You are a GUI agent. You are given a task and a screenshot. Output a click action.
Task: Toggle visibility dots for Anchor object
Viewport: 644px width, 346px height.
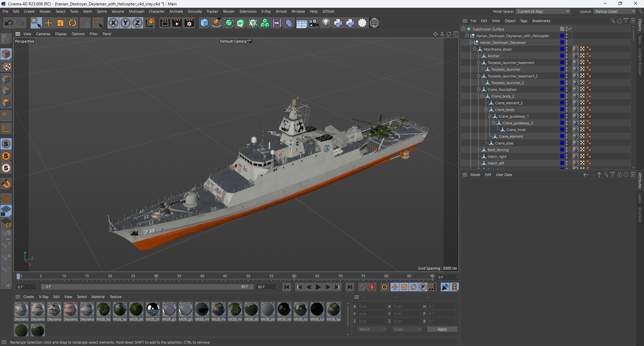coord(567,56)
